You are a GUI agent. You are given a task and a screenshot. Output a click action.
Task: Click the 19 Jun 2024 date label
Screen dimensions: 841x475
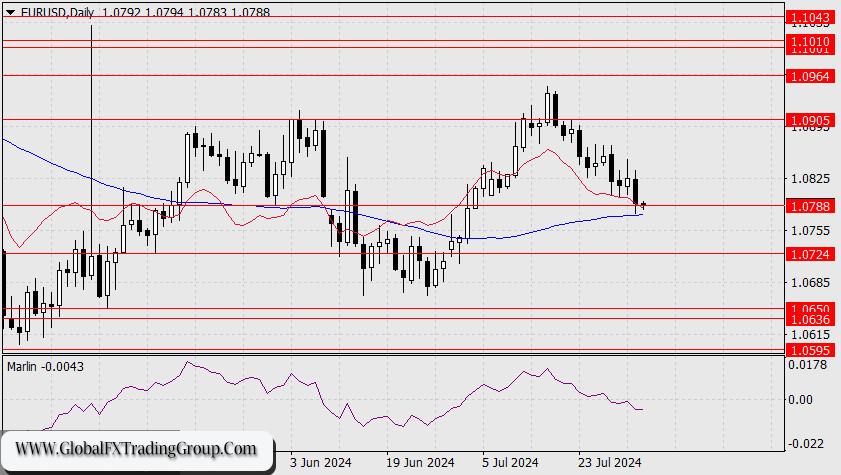pyautogui.click(x=420, y=462)
